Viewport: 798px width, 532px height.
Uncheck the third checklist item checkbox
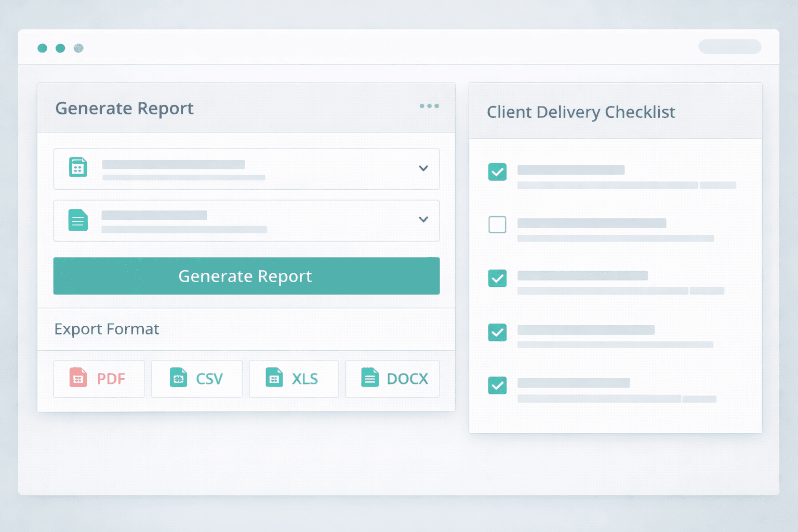click(497, 278)
